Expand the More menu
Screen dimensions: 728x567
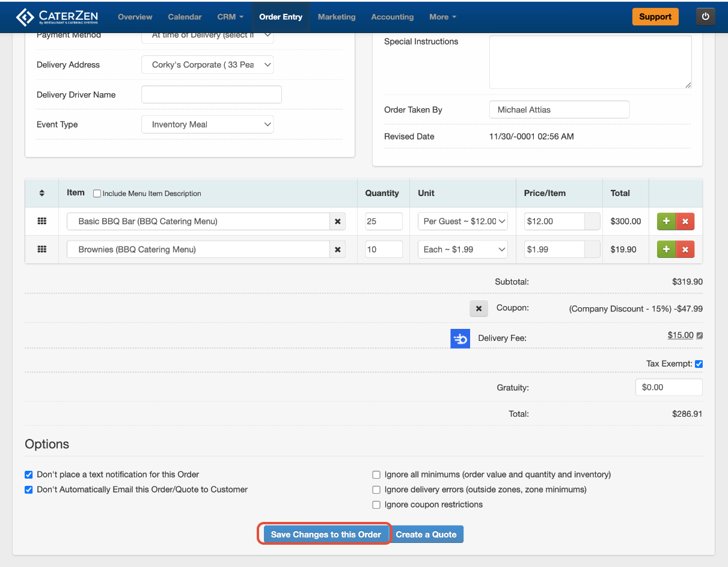(442, 17)
